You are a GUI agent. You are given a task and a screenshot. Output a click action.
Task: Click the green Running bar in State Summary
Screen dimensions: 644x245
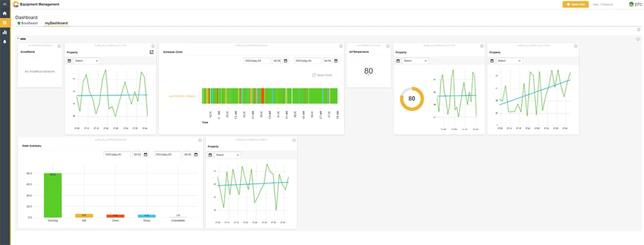(53, 195)
